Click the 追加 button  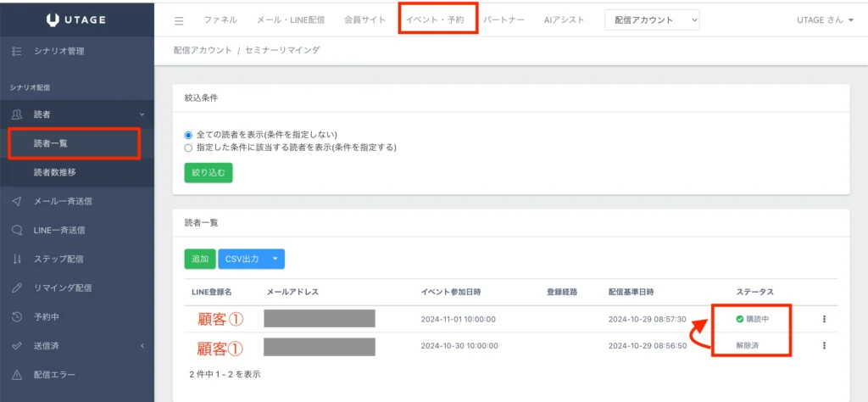coord(200,259)
